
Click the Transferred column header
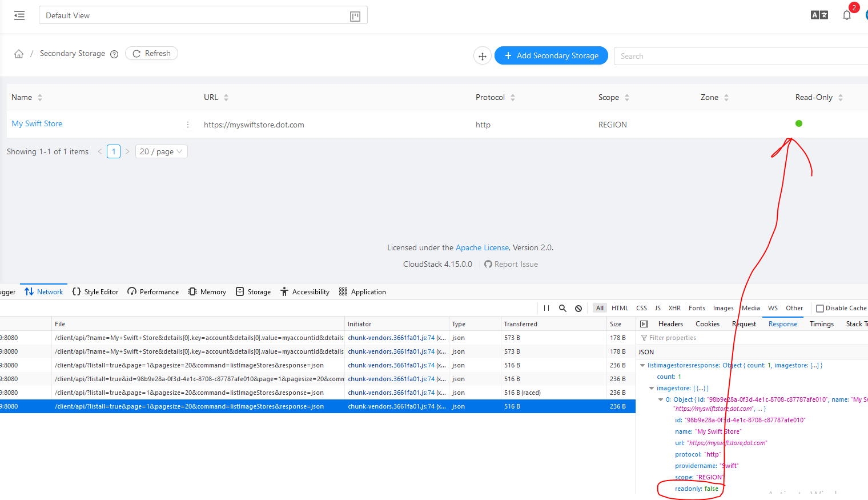[553, 324]
